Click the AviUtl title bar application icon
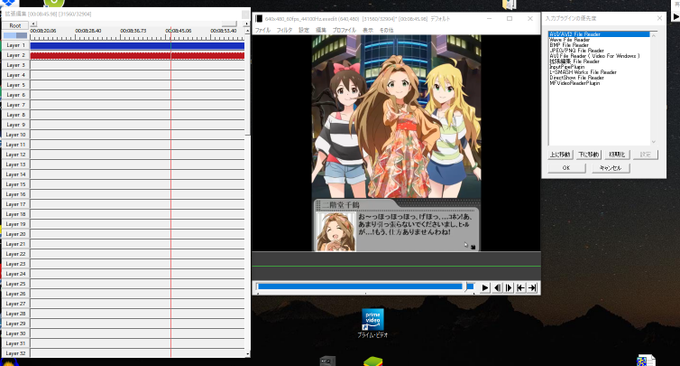The width and height of the screenshot is (680, 366). click(x=259, y=19)
